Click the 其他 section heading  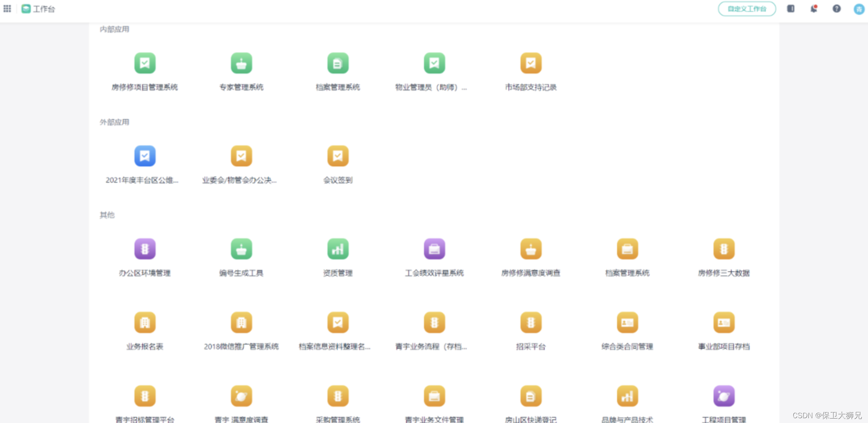pos(107,215)
